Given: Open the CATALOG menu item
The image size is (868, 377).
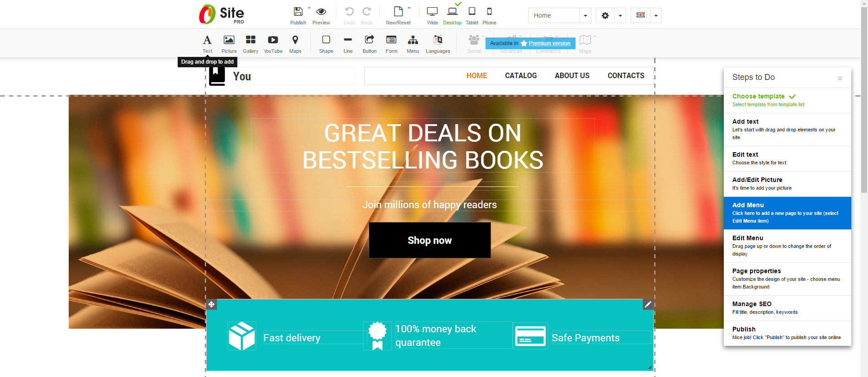Looking at the screenshot, I should (521, 76).
